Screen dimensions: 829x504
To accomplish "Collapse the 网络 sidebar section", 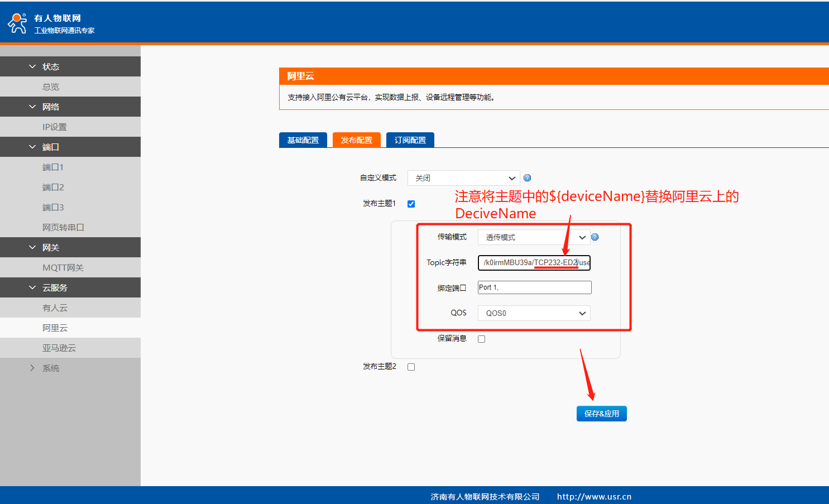I will (x=70, y=107).
